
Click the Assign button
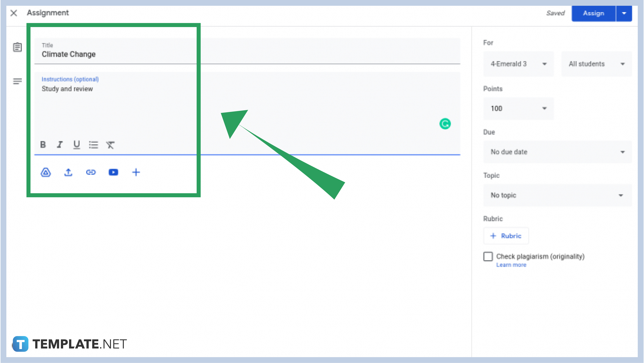pyautogui.click(x=593, y=14)
